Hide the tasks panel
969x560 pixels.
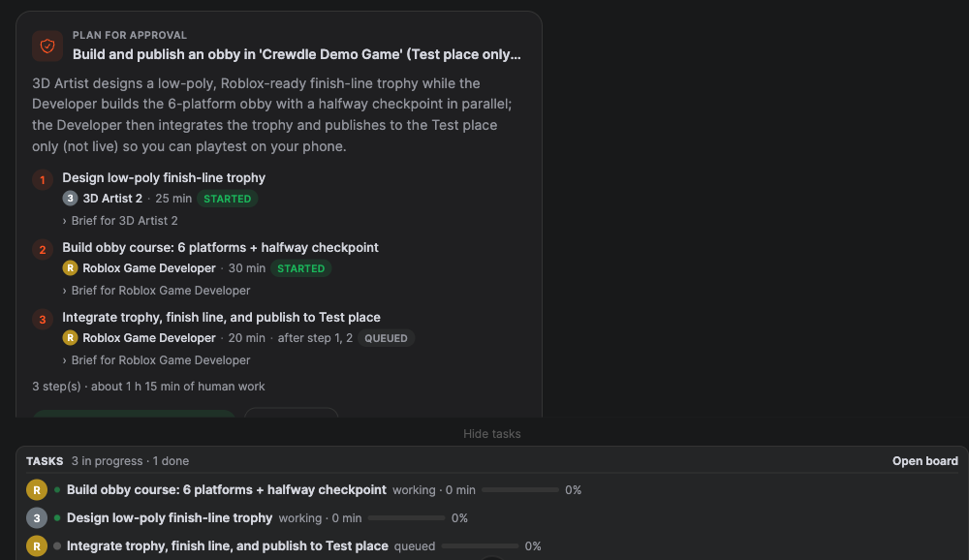pos(492,434)
